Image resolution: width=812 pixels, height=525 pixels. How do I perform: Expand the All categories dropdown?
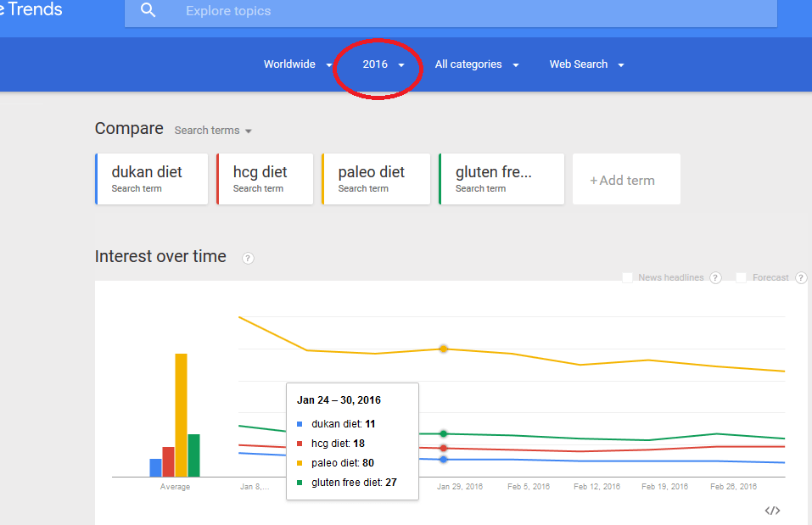click(x=477, y=64)
